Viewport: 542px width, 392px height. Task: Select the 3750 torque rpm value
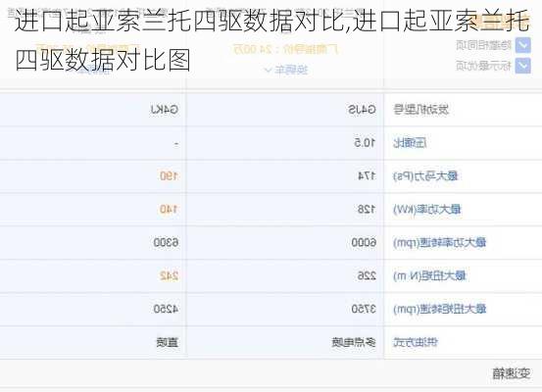tap(364, 309)
